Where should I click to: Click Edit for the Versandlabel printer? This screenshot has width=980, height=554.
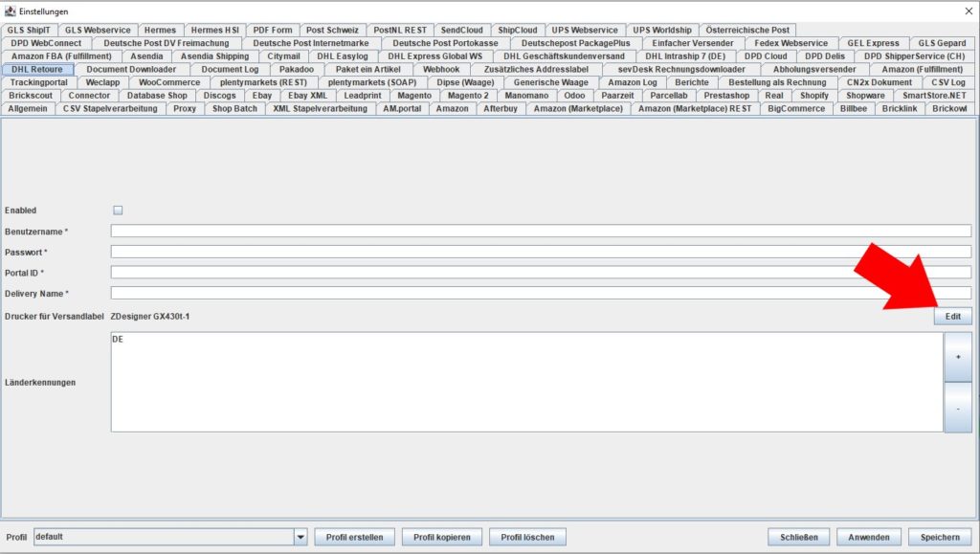pyautogui.click(x=952, y=316)
